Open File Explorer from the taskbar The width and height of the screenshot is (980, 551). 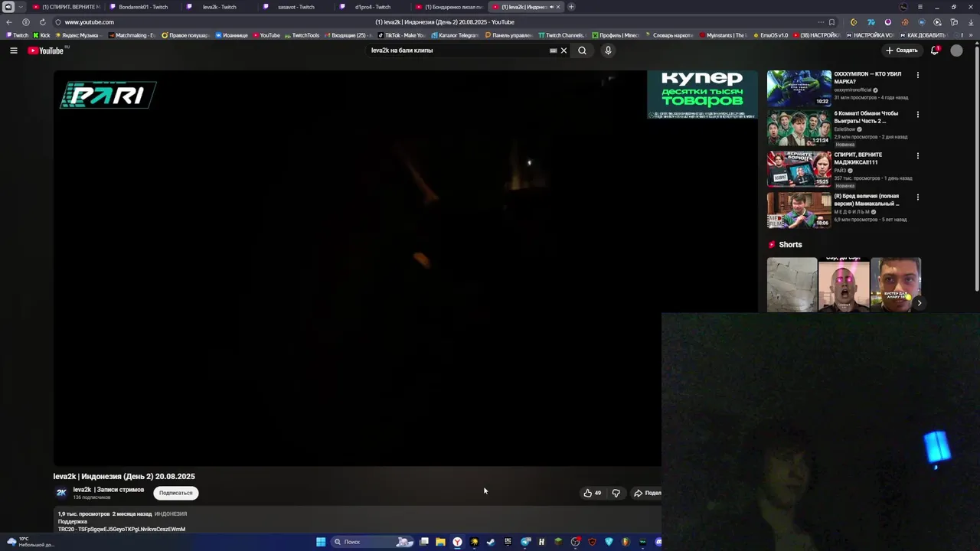tap(440, 542)
